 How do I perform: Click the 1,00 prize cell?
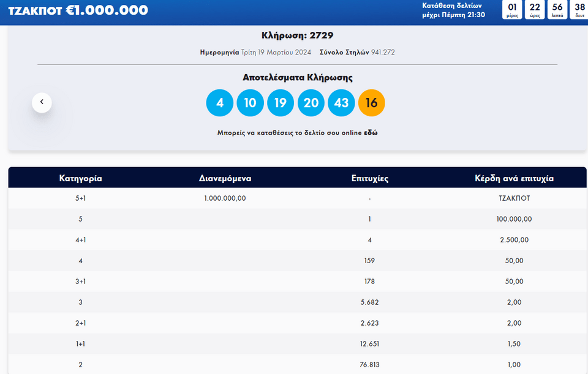514,365
